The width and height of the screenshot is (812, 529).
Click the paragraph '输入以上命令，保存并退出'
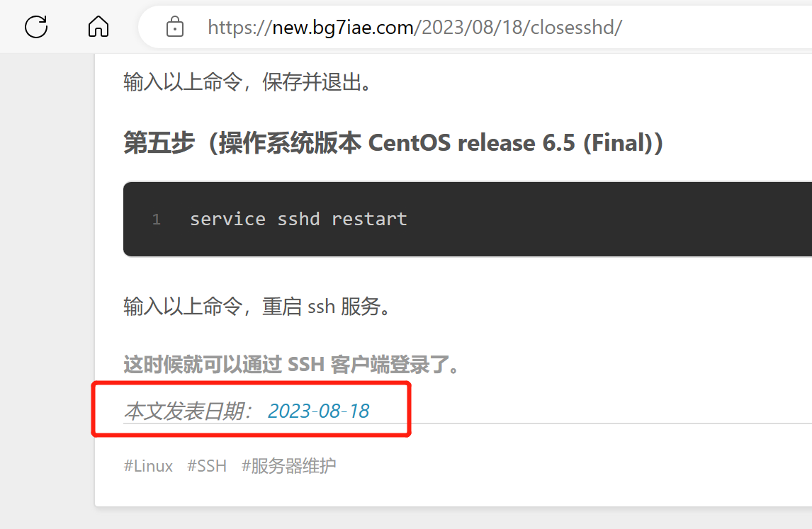coord(247,82)
